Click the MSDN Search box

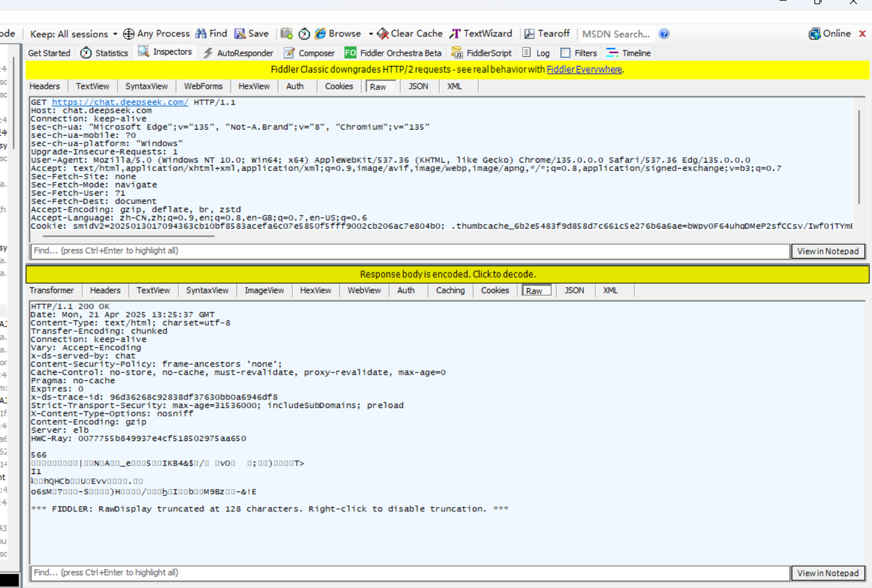click(616, 34)
